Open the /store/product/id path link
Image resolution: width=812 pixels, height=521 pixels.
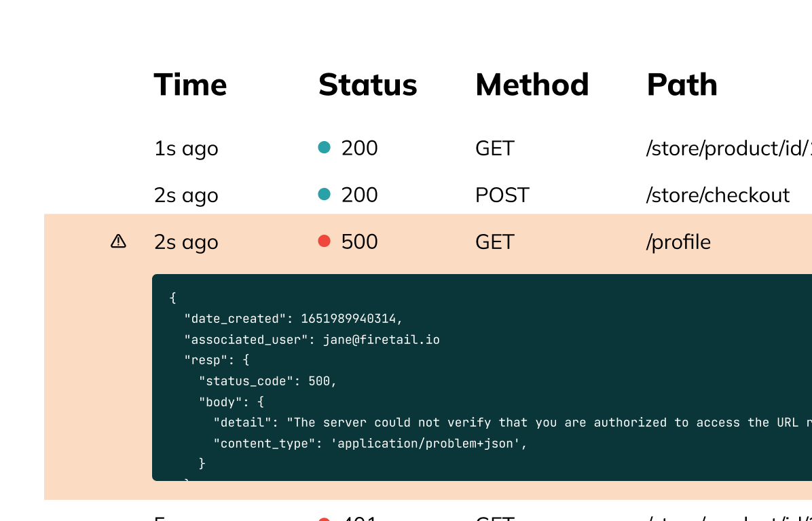pos(728,149)
